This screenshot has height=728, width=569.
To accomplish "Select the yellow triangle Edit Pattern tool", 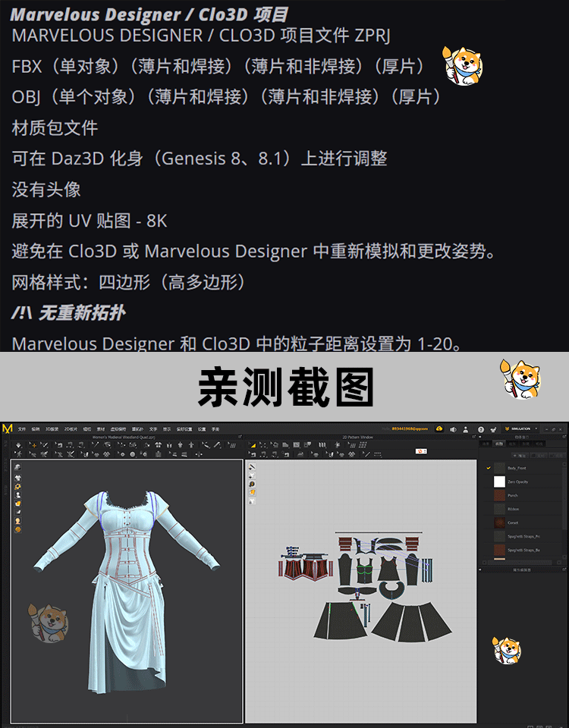I will click(253, 445).
